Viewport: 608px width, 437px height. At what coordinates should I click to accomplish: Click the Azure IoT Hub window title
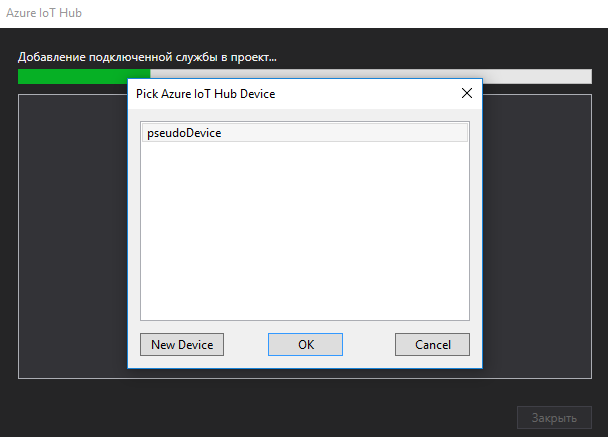pyautogui.click(x=44, y=13)
